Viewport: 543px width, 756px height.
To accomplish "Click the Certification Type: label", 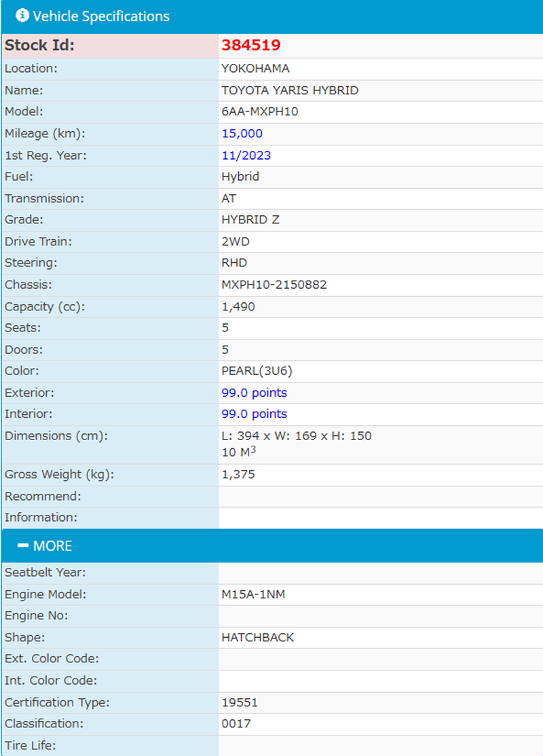I will pos(57,702).
